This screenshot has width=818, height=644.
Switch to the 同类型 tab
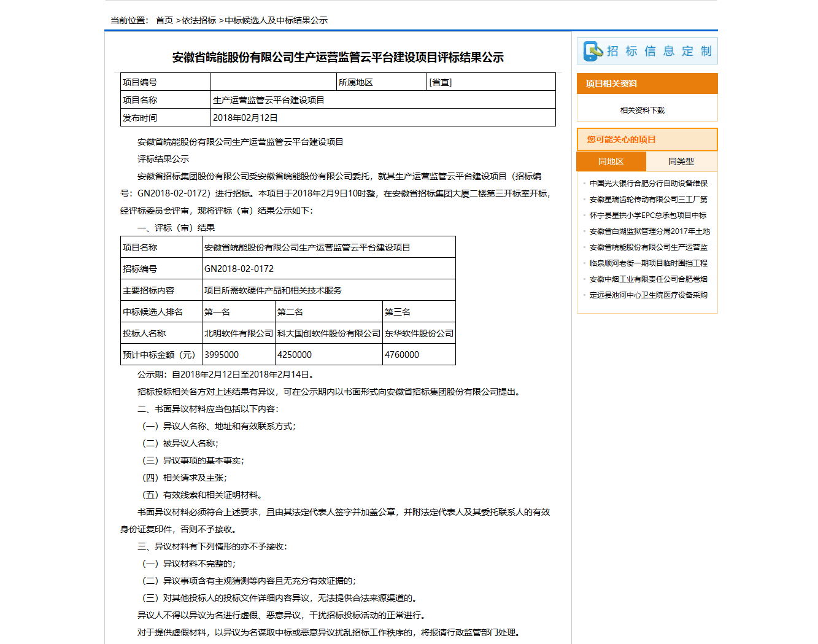[681, 161]
